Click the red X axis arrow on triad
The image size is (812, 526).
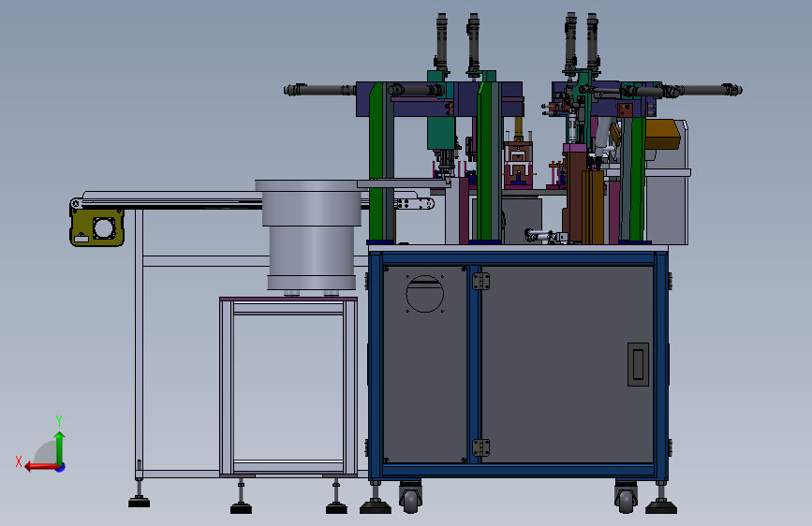[x=42, y=467]
